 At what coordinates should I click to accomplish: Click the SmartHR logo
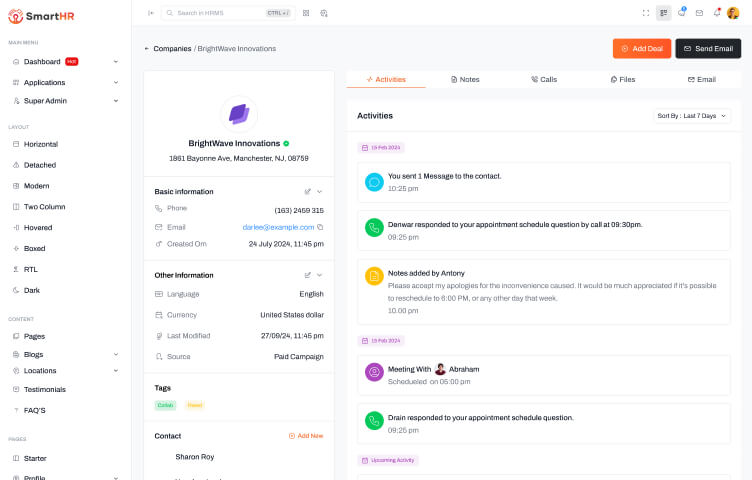pyautogui.click(x=41, y=16)
